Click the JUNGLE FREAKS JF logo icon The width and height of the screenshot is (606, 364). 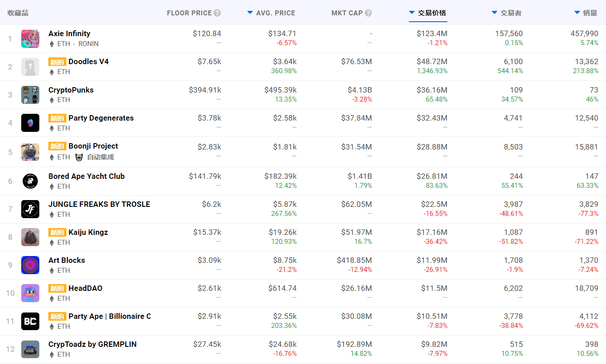(x=30, y=209)
